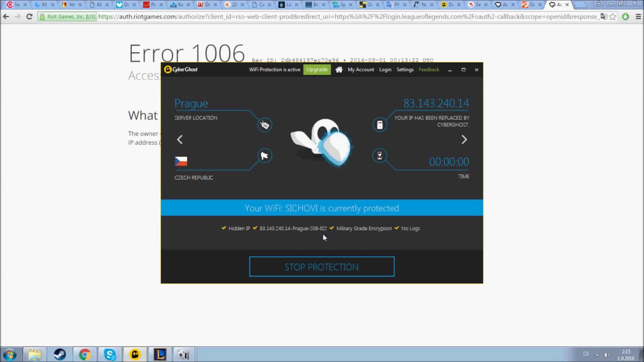Open Feedback link in CyberGhost
644x362 pixels.
coord(429,69)
